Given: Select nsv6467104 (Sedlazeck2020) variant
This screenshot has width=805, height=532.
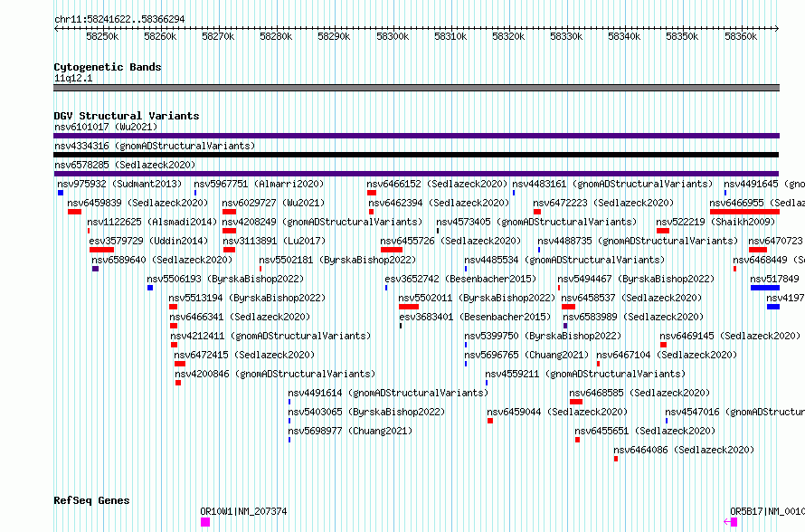Looking at the screenshot, I should (667, 355).
